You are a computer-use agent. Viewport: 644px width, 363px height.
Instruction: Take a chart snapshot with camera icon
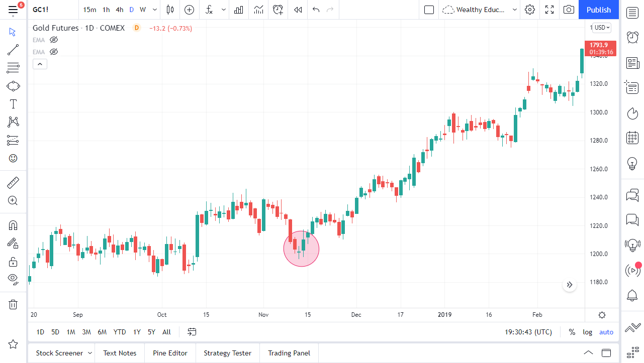point(569,10)
